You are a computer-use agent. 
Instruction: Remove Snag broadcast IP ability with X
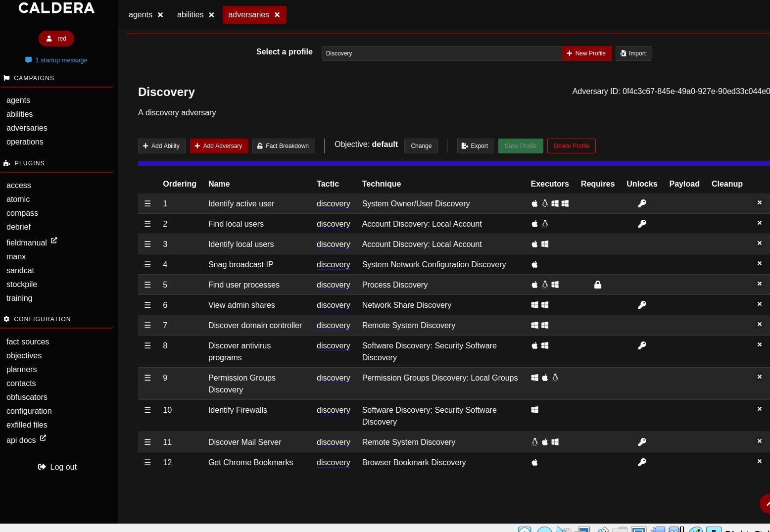(760, 263)
